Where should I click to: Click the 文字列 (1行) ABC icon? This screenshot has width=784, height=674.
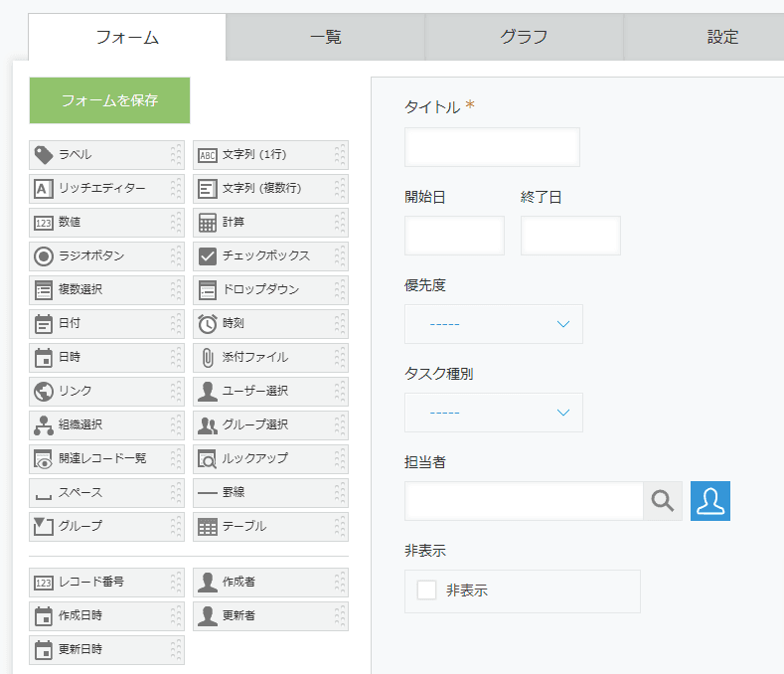click(208, 155)
